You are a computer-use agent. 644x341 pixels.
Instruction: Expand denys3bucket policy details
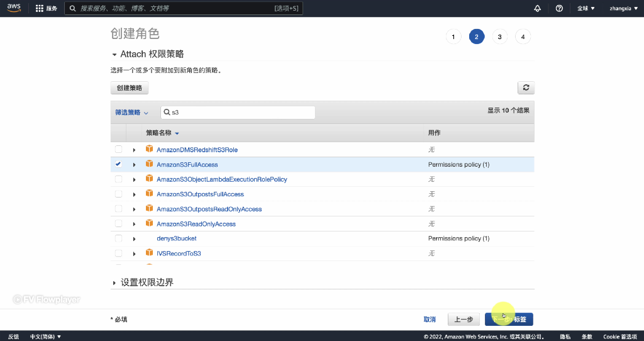135,238
